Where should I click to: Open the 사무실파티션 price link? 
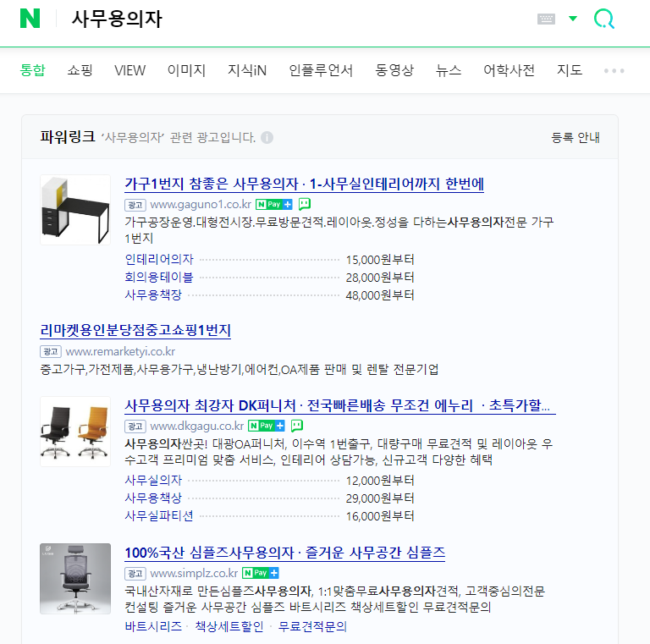click(159, 516)
